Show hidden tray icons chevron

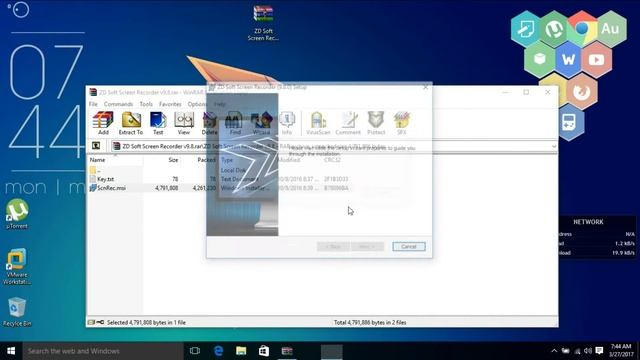pos(554,351)
